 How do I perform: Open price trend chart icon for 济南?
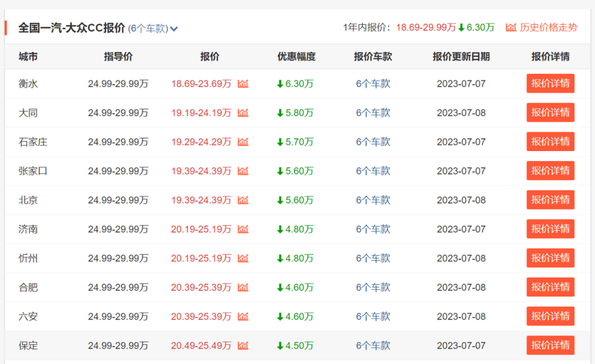click(243, 230)
